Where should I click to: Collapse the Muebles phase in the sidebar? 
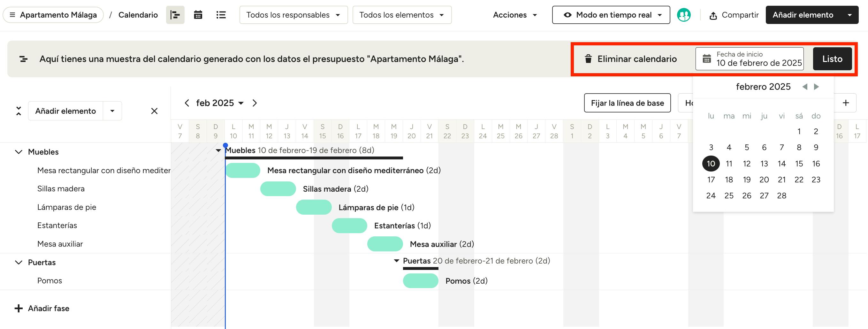[x=19, y=152]
